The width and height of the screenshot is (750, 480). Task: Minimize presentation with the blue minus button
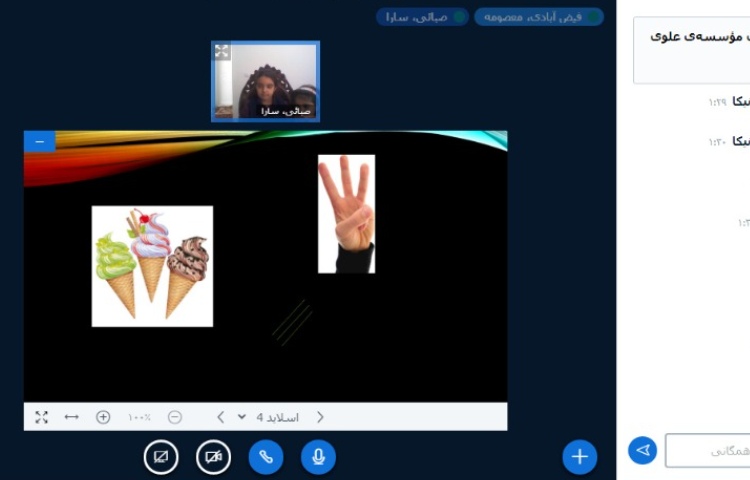39,142
